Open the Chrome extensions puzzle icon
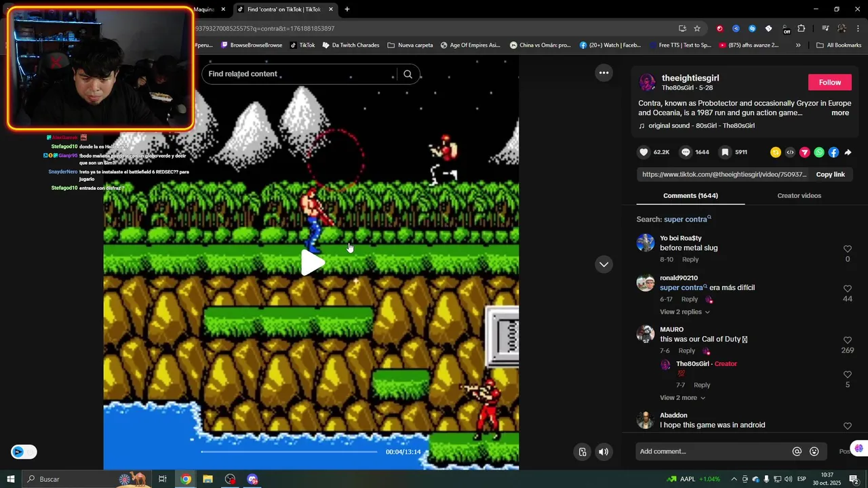This screenshot has width=868, height=488. tap(802, 28)
